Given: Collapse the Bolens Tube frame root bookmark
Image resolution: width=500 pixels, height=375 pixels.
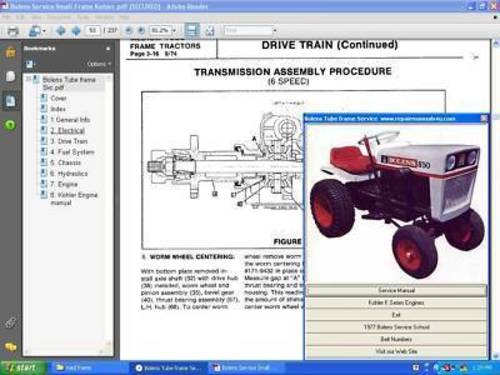Looking at the screenshot, I should click(x=28, y=79).
